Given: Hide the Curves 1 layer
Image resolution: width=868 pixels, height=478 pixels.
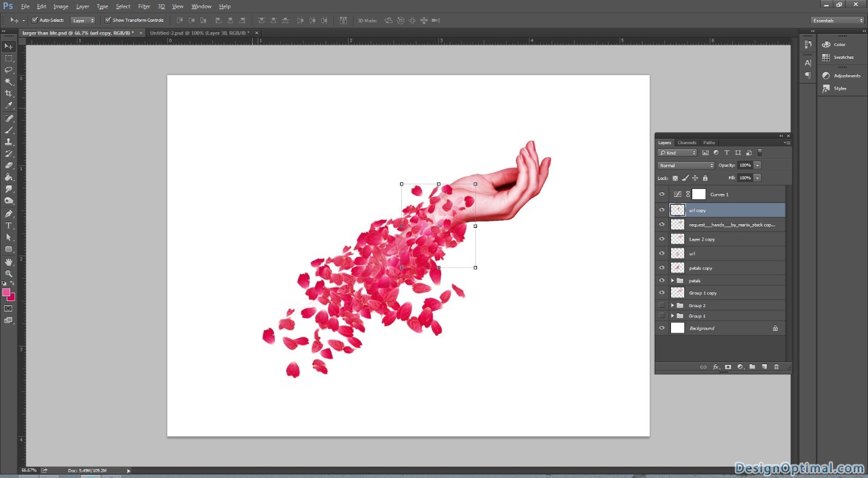Looking at the screenshot, I should (662, 194).
